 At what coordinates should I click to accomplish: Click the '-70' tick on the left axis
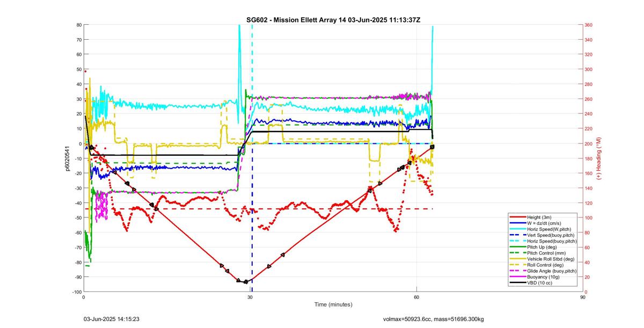(77, 247)
